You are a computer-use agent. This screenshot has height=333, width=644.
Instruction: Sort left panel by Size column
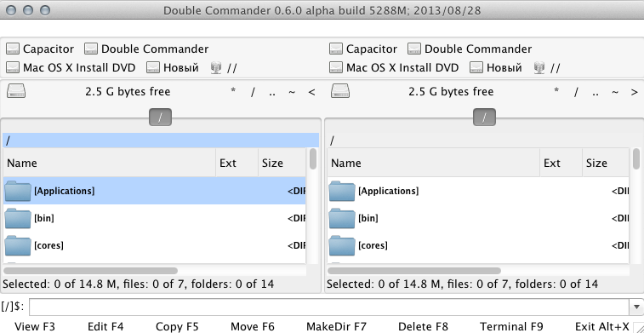click(282, 163)
